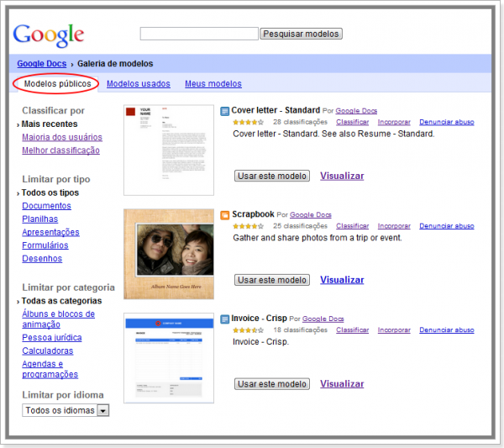Open the Scrapbook template thumbnail
504x448 pixels.
(169, 254)
